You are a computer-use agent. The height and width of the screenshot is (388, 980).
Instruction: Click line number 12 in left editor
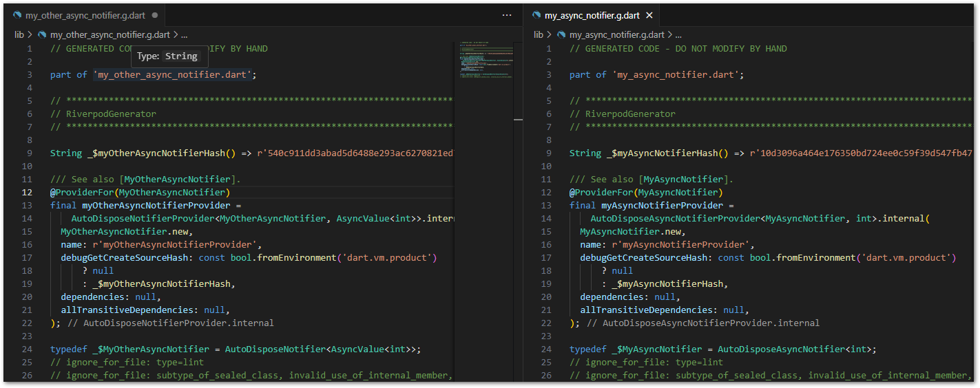[x=27, y=193]
